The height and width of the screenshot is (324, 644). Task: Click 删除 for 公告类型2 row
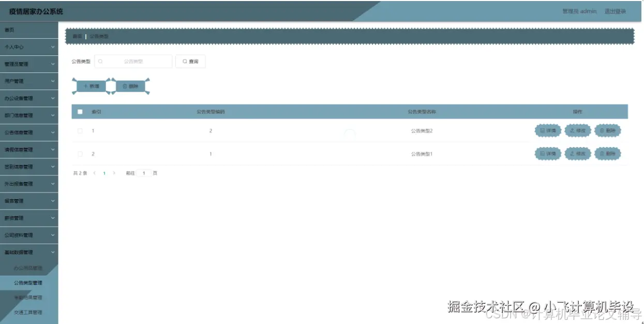[608, 131]
